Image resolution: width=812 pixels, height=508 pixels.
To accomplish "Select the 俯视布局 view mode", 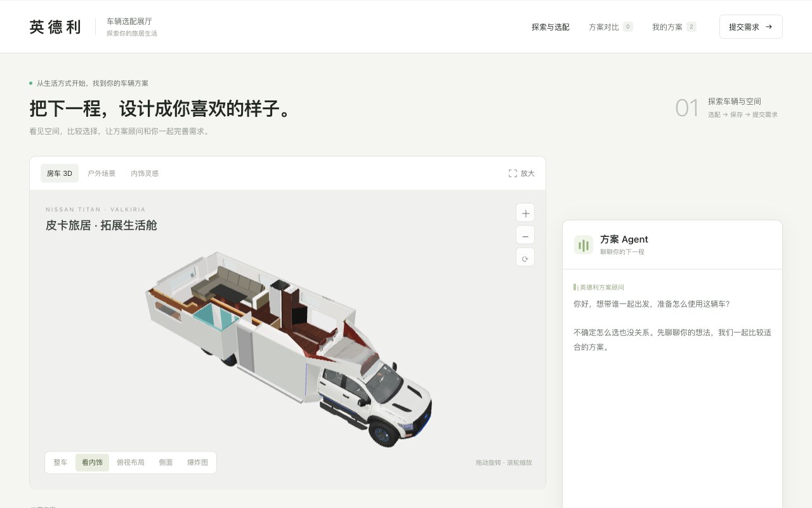I will point(131,462).
